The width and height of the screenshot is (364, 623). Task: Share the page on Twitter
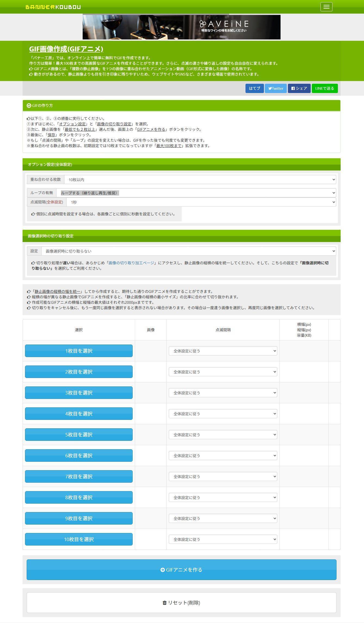pos(276,88)
